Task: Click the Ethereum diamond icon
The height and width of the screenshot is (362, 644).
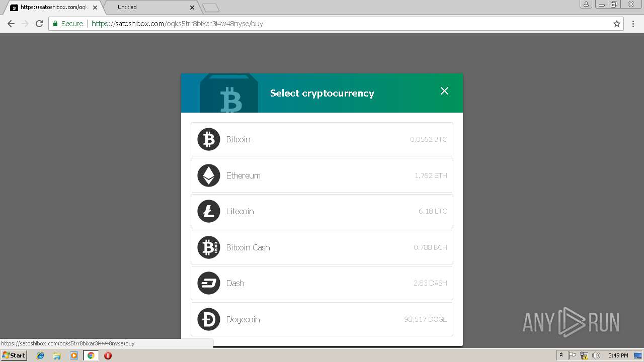Action: (x=209, y=175)
